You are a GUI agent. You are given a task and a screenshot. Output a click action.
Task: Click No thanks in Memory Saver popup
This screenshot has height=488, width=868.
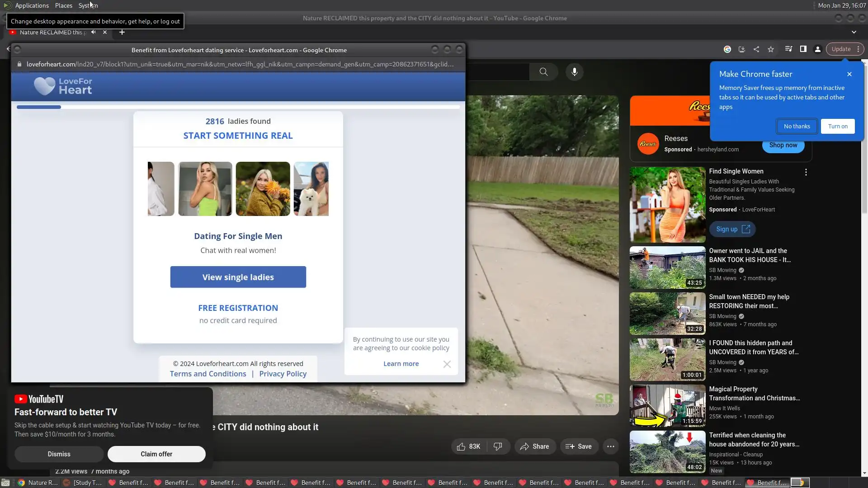(x=797, y=127)
